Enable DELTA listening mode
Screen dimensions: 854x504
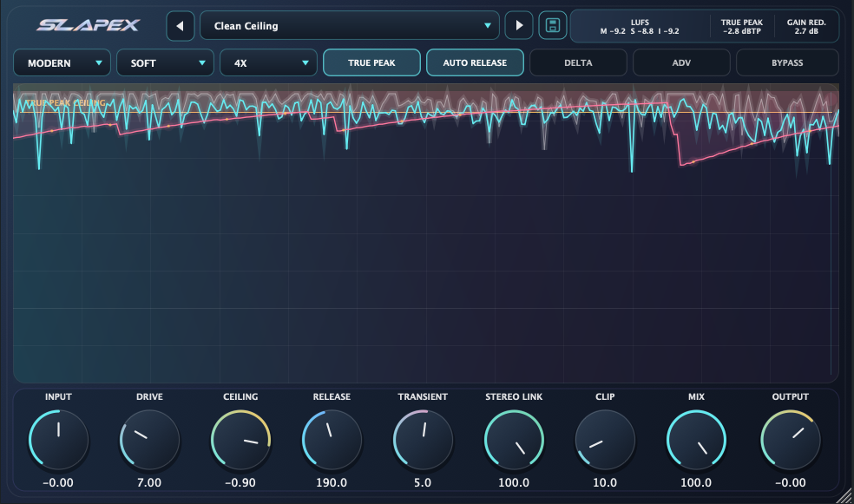click(578, 63)
